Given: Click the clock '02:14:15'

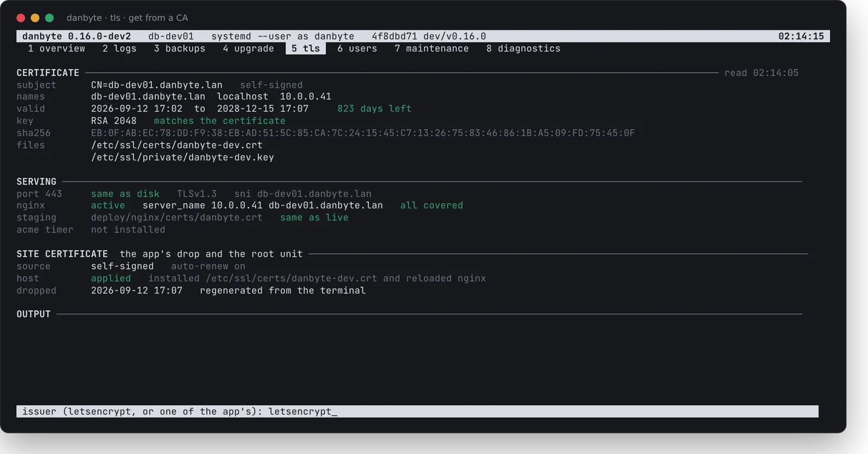Looking at the screenshot, I should [x=801, y=36].
